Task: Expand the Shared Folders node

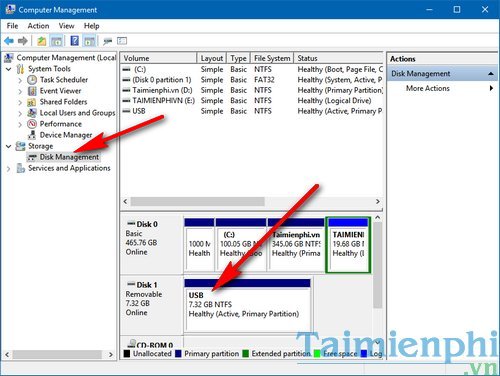Action: coord(20,102)
